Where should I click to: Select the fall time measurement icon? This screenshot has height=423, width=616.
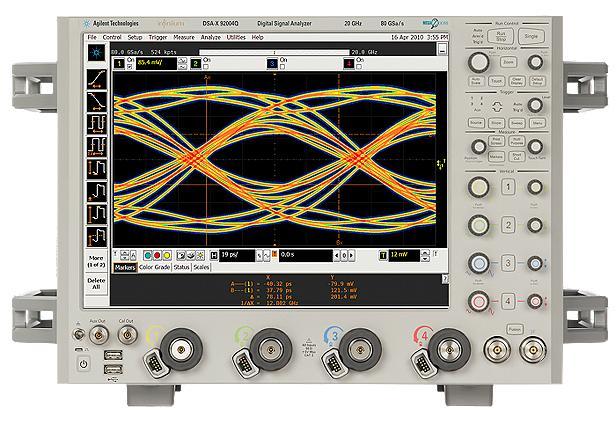coord(97,102)
